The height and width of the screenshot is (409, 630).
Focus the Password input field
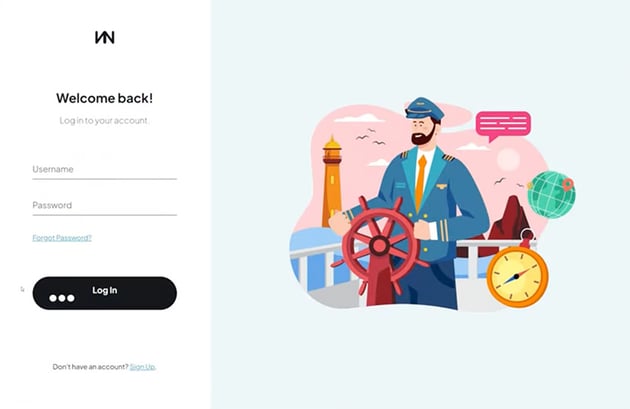click(104, 205)
